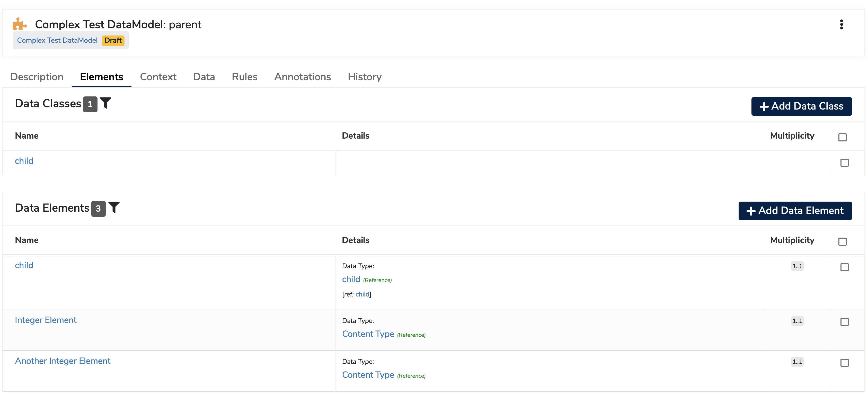Viewport: 868px width, 396px height.
Task: Switch to the Description tab
Action: [37, 77]
